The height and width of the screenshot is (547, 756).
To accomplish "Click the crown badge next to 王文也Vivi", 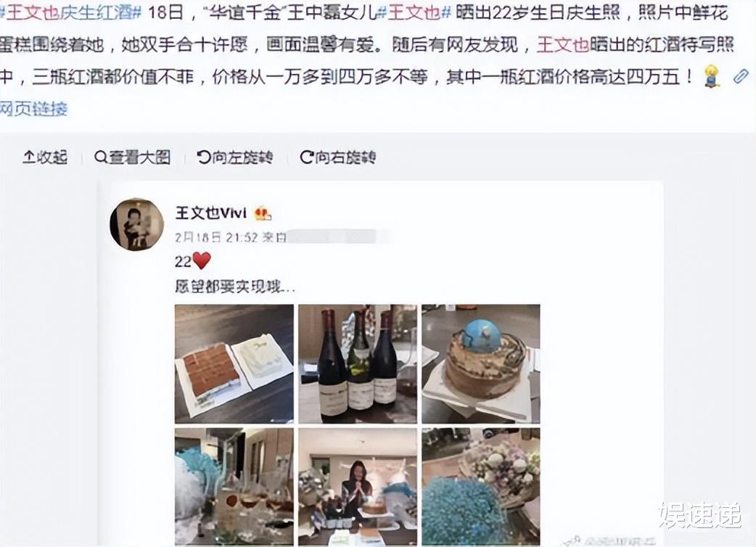I will click(263, 213).
